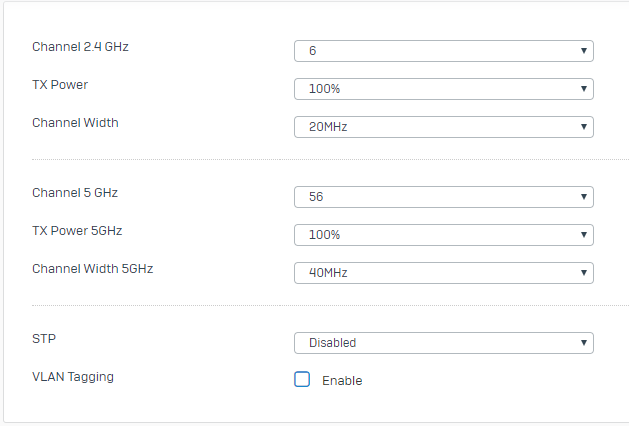The height and width of the screenshot is (426, 629).
Task: Open the Channel 2.4 GHz dropdown
Action: pyautogui.click(x=443, y=51)
